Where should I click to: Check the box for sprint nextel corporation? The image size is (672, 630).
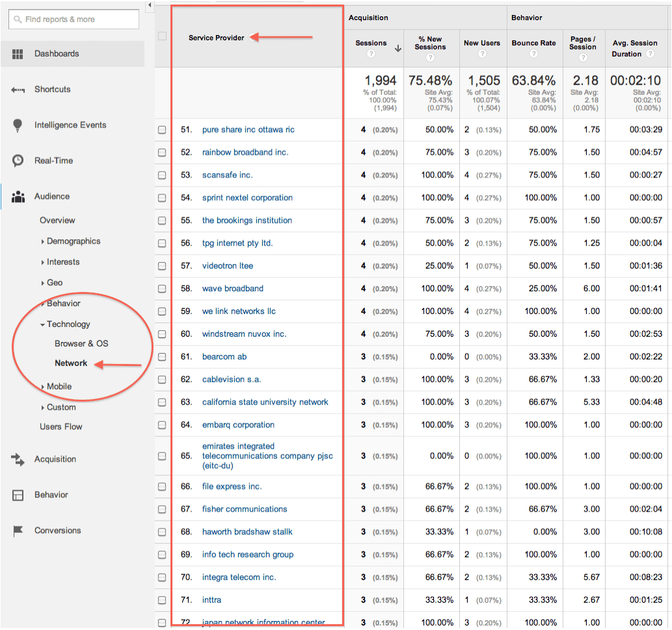tap(162, 198)
